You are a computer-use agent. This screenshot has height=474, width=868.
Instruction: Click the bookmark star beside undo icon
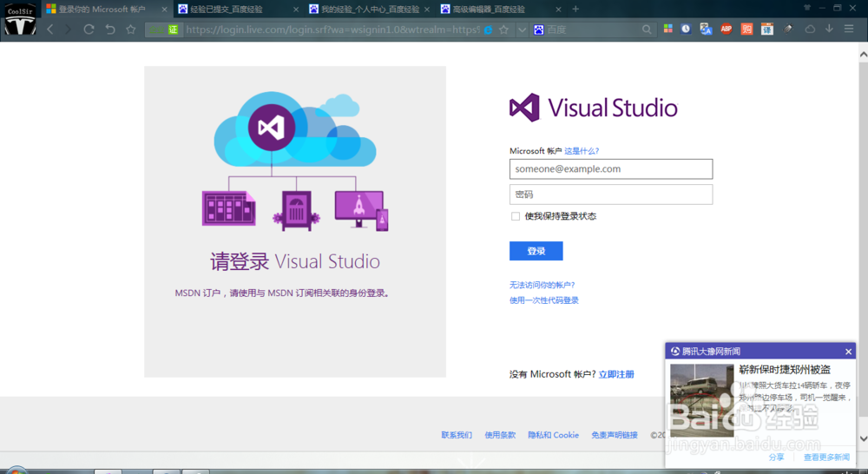131,30
